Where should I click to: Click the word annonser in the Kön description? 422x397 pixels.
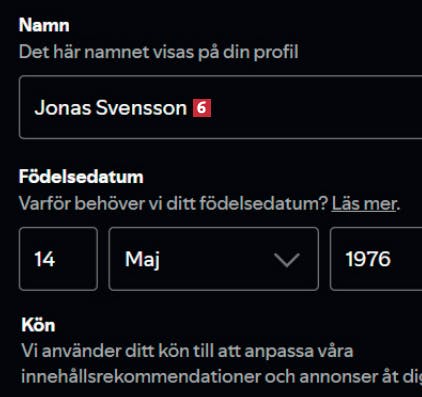(337, 377)
